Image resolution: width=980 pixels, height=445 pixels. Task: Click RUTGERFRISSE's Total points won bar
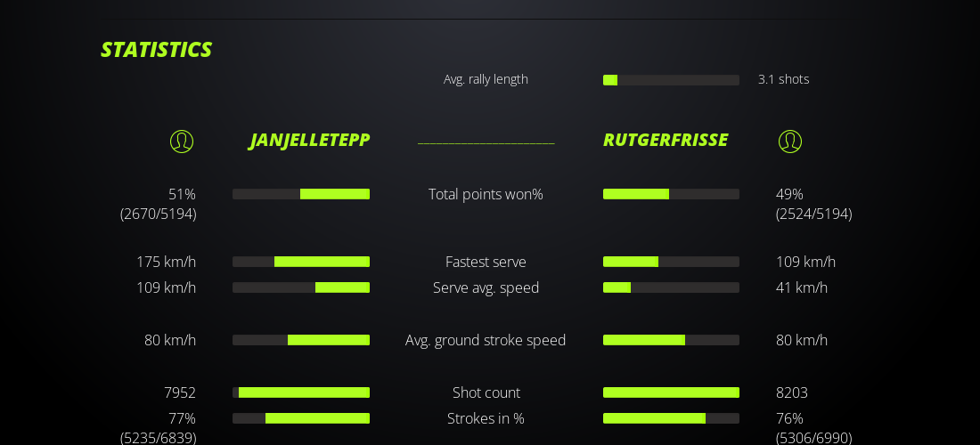click(671, 194)
